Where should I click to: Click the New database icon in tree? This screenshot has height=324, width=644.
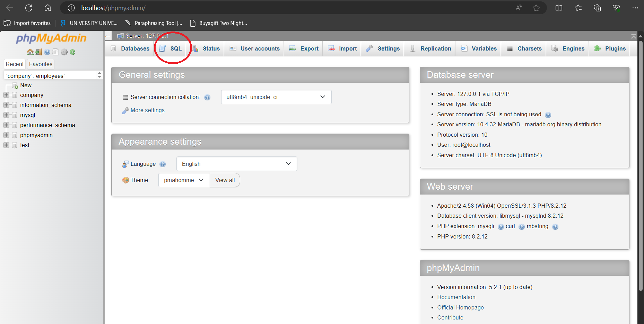coord(15,85)
